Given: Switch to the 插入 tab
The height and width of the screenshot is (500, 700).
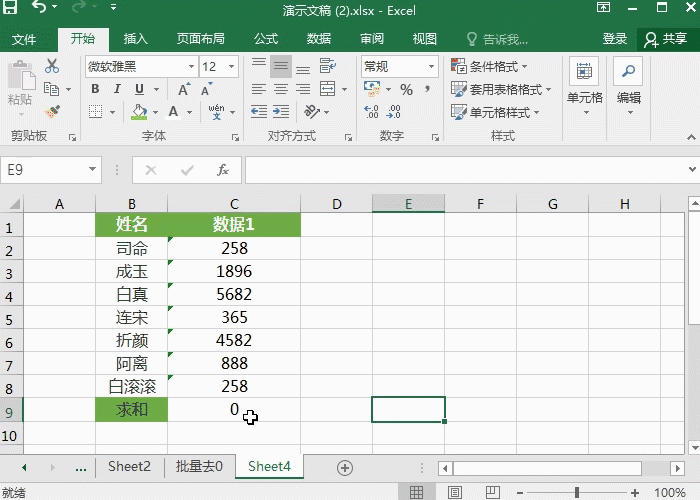Looking at the screenshot, I should 135,39.
